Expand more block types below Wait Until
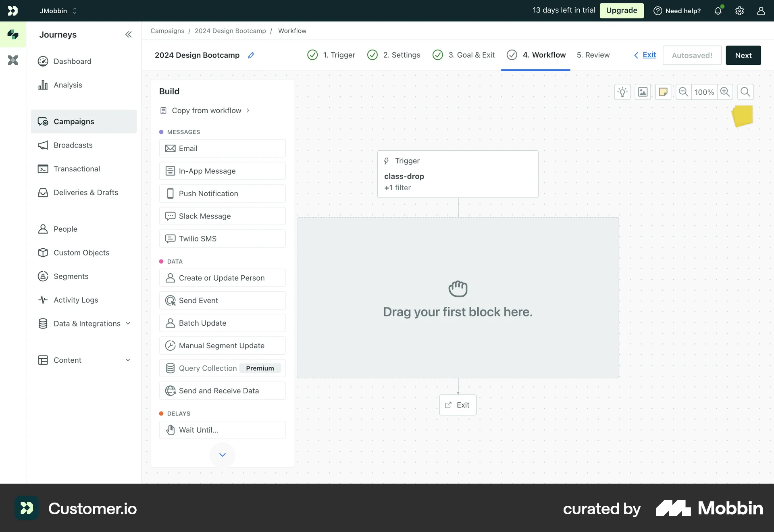The width and height of the screenshot is (774, 532). (x=222, y=455)
